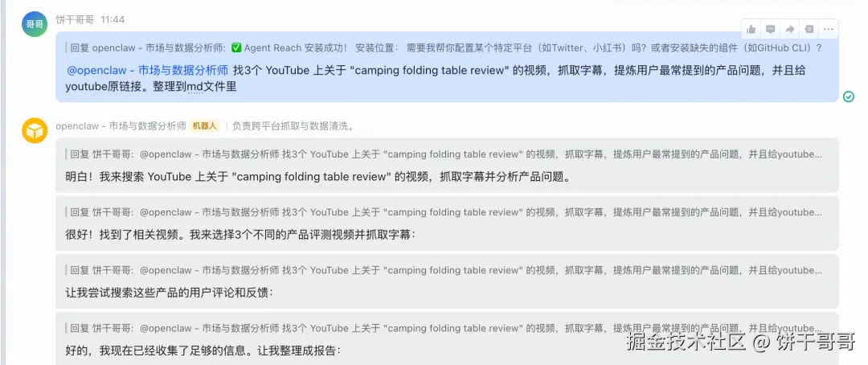Forward the message using the arrow icon

click(x=789, y=30)
